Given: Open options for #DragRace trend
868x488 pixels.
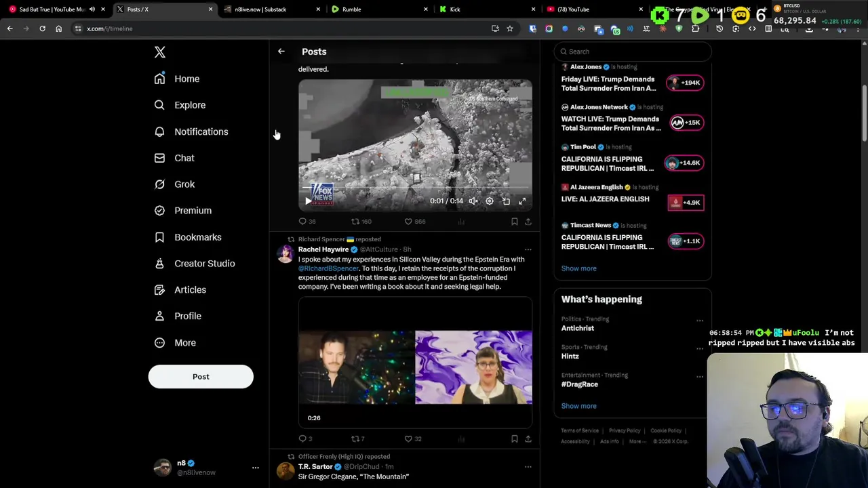Looking at the screenshot, I should point(700,377).
